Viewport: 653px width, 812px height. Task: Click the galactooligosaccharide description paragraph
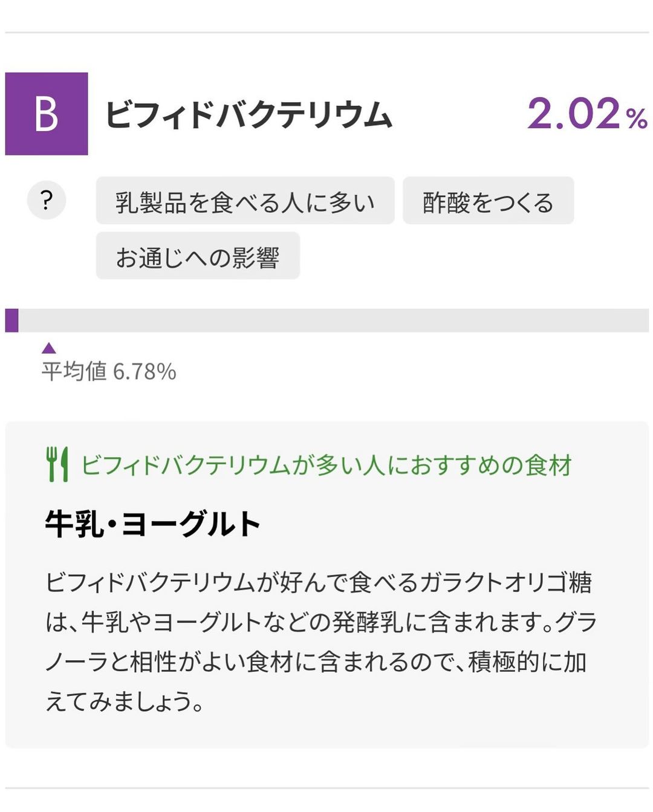(321, 642)
